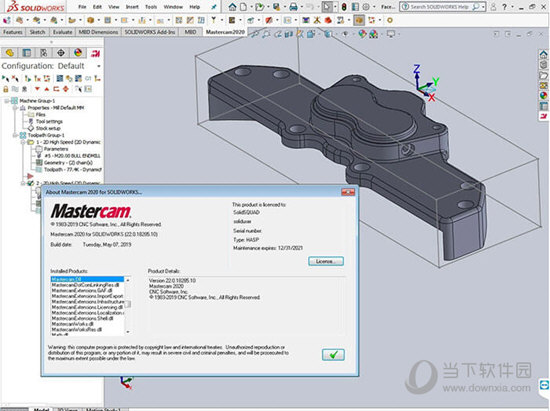Click the red down arrow insert-position icon
The height and width of the screenshot is (411, 550).
pyautogui.click(x=37, y=89)
